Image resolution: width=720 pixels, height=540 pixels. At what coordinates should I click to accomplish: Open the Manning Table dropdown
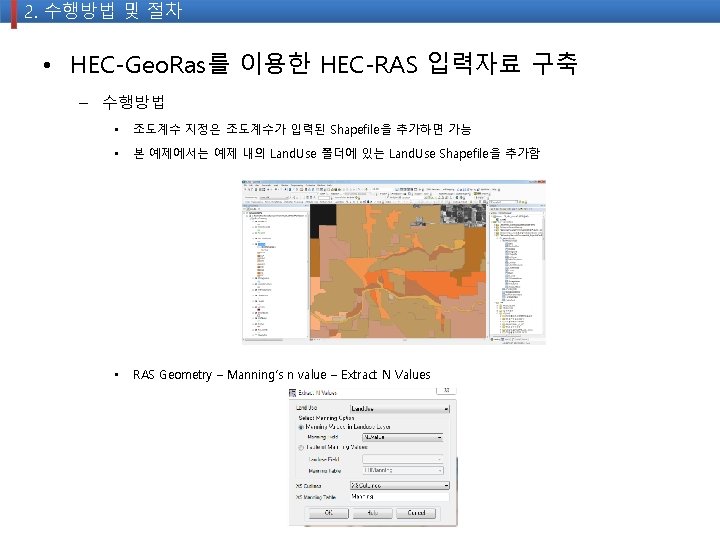click(x=403, y=471)
